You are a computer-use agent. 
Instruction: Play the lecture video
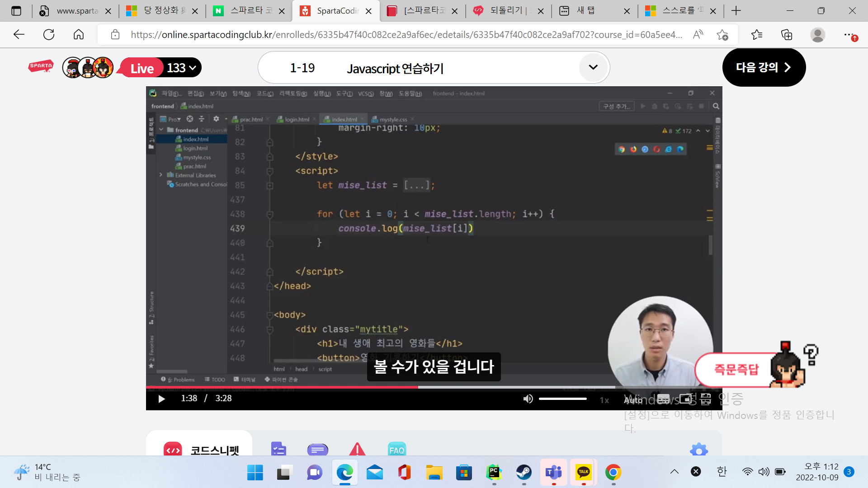tap(161, 399)
